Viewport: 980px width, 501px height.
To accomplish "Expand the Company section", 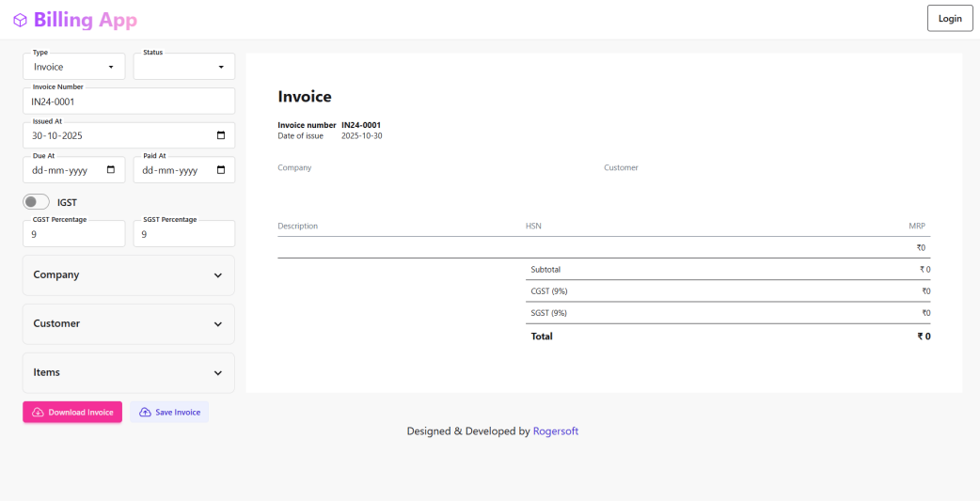I will pyautogui.click(x=129, y=274).
